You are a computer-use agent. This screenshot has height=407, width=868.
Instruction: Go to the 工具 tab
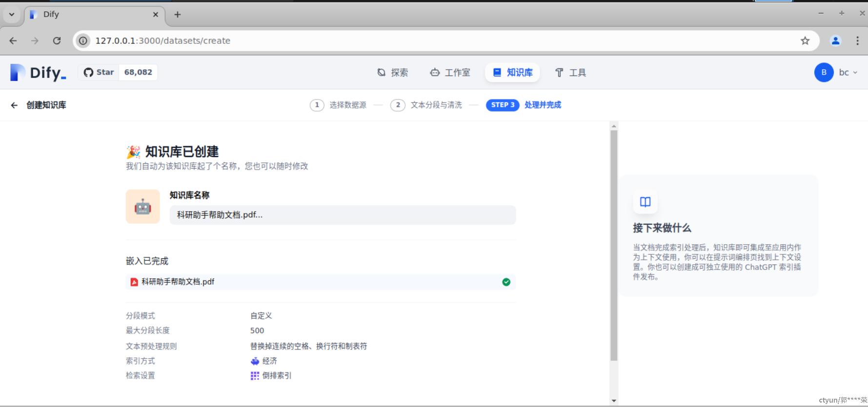coord(570,73)
